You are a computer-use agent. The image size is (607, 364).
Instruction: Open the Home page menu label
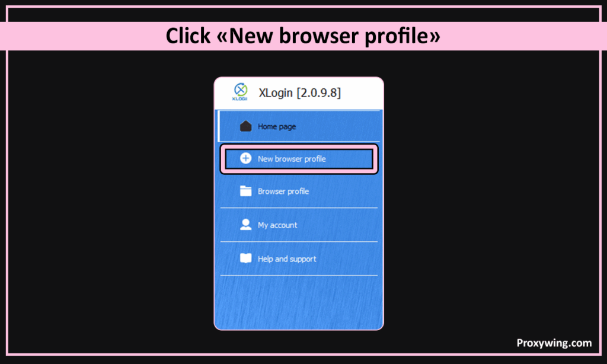pyautogui.click(x=277, y=127)
